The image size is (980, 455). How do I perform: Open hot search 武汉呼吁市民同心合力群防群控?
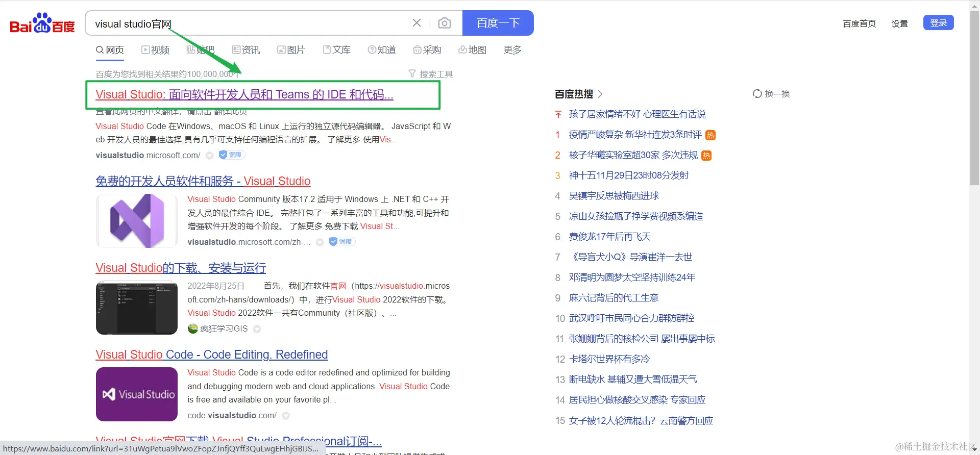tap(632, 318)
